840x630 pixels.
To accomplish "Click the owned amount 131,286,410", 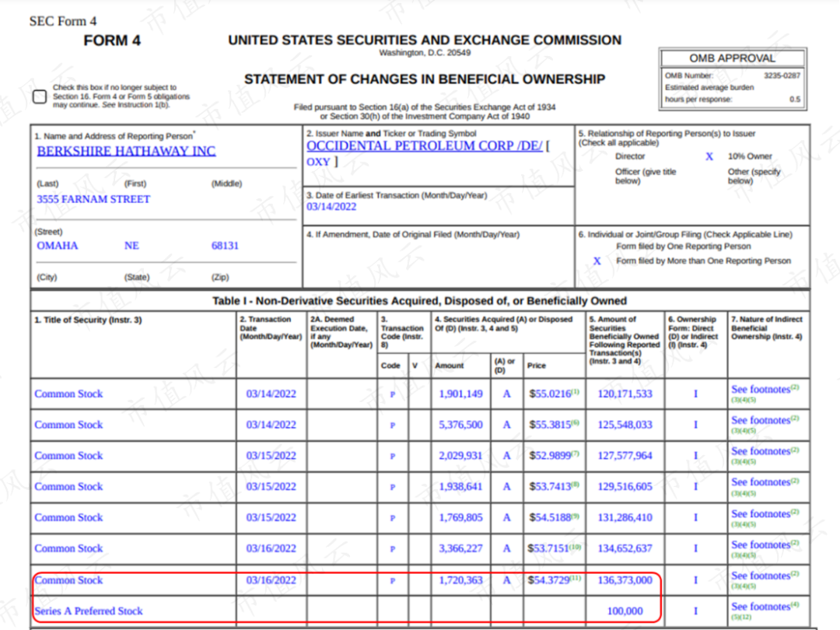I will coord(625,517).
